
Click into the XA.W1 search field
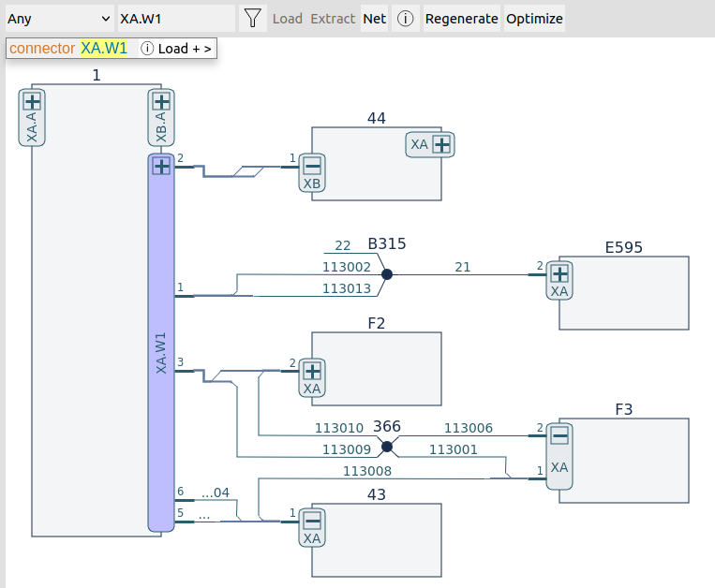pos(176,19)
